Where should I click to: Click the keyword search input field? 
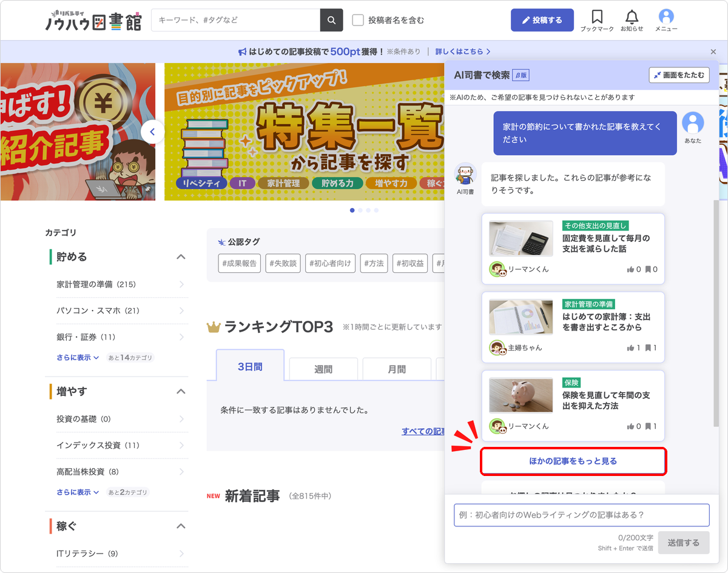235,20
